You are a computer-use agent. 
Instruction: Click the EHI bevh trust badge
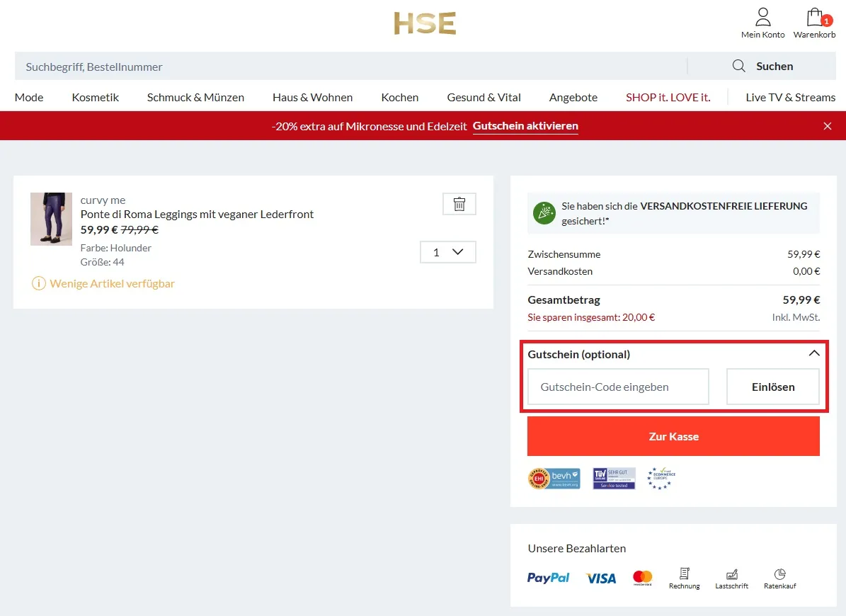click(x=554, y=478)
